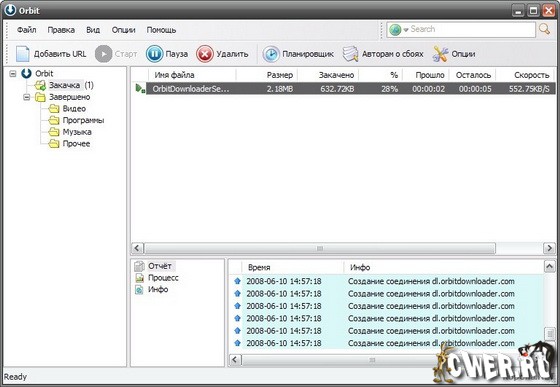Open the Музыка folder
The height and width of the screenshot is (387, 560).
pos(77,132)
